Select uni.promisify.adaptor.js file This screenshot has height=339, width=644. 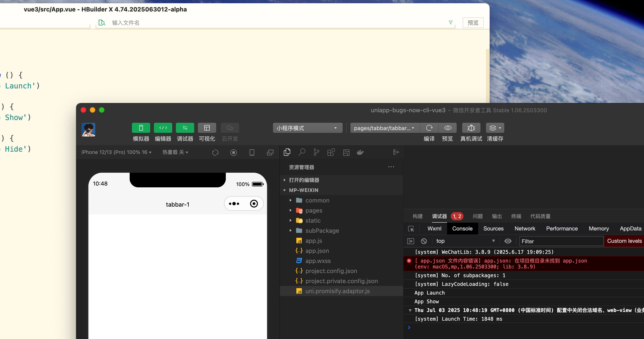[x=341, y=291]
